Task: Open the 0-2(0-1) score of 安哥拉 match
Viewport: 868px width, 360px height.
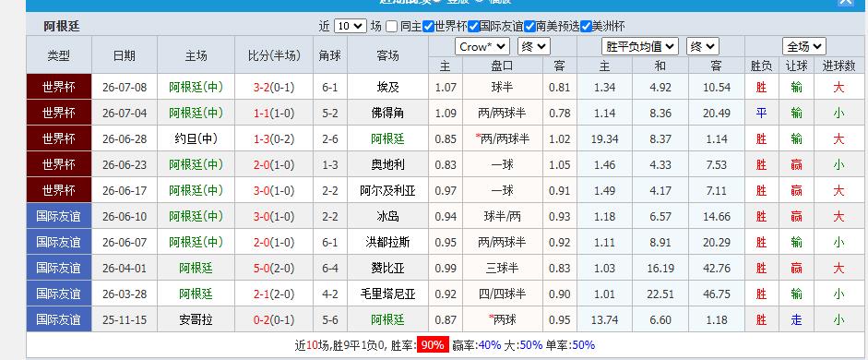Action: pyautogui.click(x=274, y=319)
